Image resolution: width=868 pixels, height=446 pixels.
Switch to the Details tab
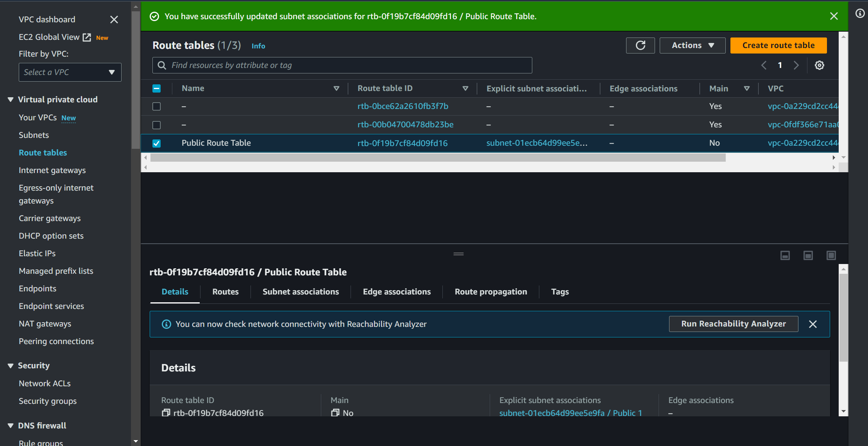click(x=175, y=292)
